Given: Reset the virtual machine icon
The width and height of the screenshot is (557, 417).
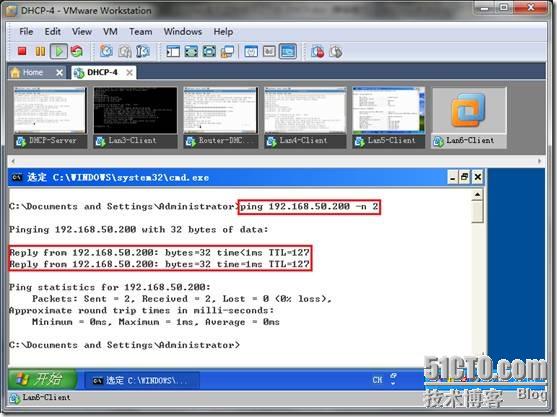Looking at the screenshot, I should pyautogui.click(x=77, y=52).
